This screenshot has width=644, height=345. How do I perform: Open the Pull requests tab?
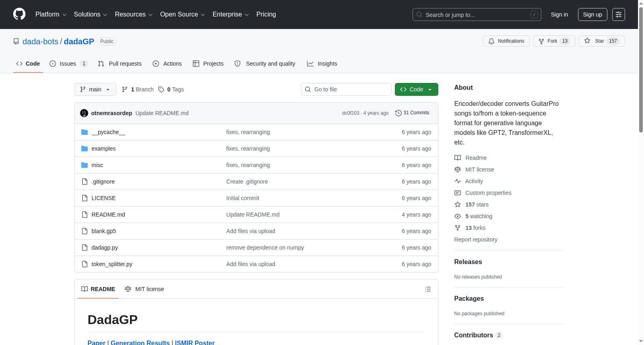(120, 64)
